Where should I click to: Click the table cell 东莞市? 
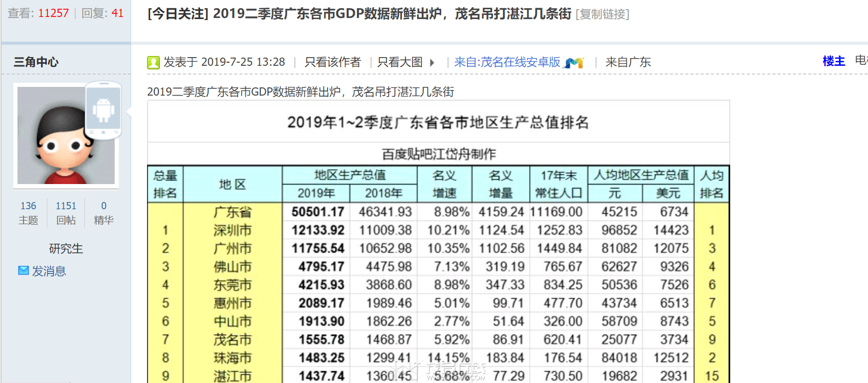coord(232,285)
